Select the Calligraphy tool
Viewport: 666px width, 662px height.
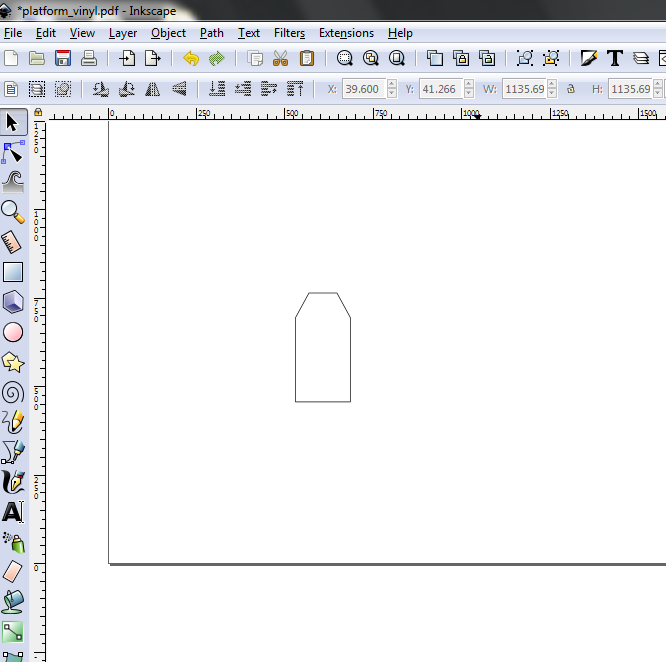pos(13,482)
